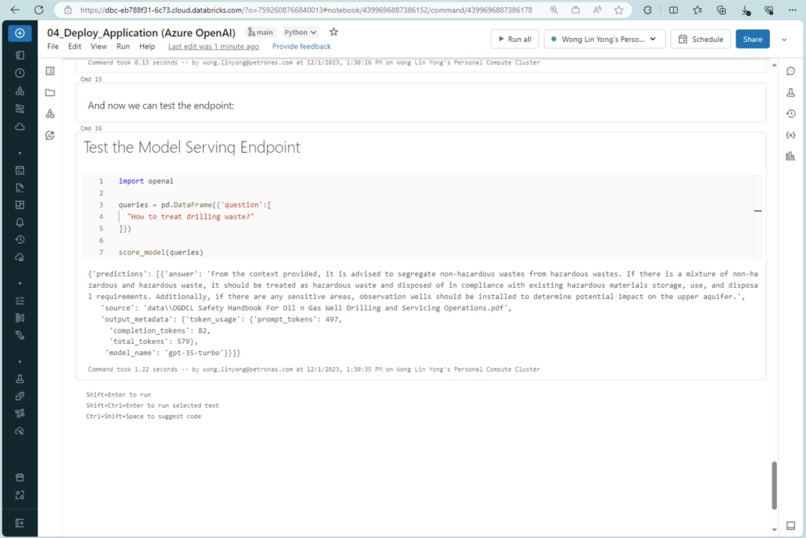This screenshot has height=538, width=806.
Task: Open the variables {x} icon in right rail
Action: [791, 135]
